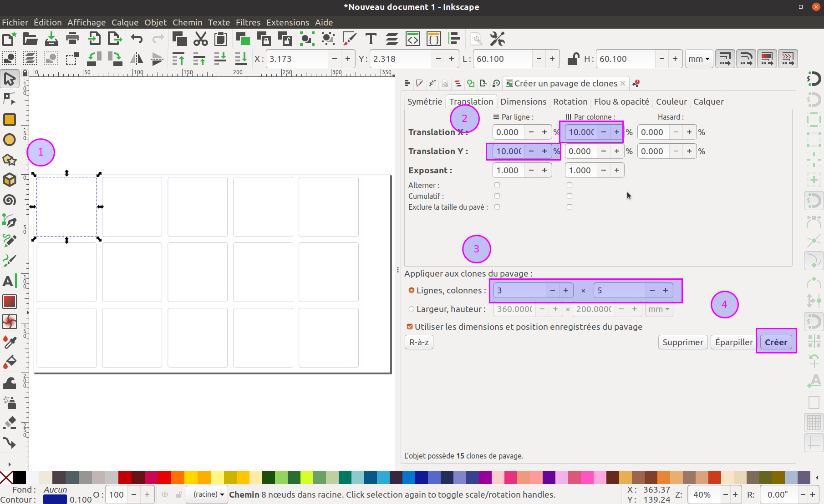Image resolution: width=824 pixels, height=504 pixels.
Task: Click the blue Contour stroke color swatch
Action: tap(55, 499)
